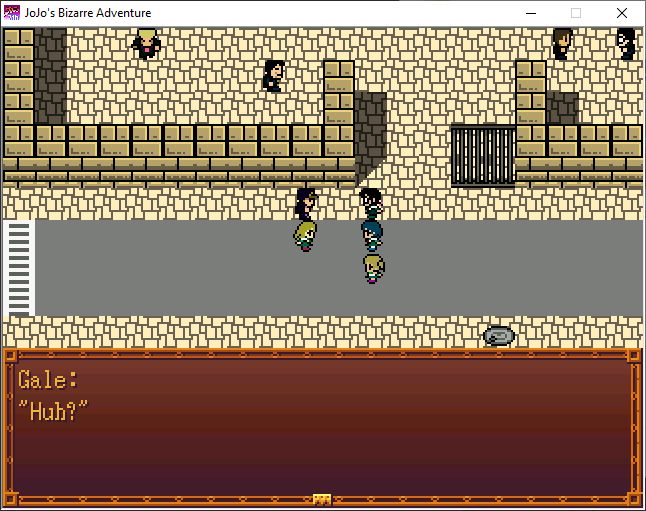Viewport: 646px width, 511px height.
Task: Select the long-haired man on upper walkway
Action: (x=274, y=76)
